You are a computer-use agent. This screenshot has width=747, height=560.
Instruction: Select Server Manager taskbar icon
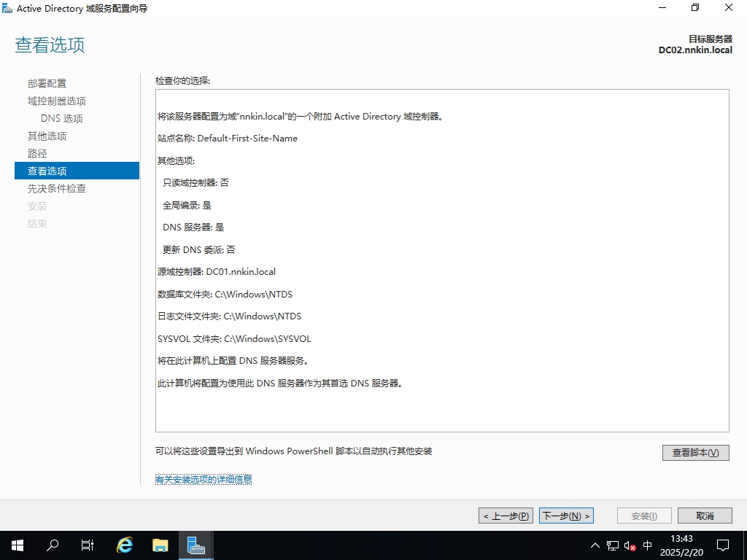tap(196, 545)
